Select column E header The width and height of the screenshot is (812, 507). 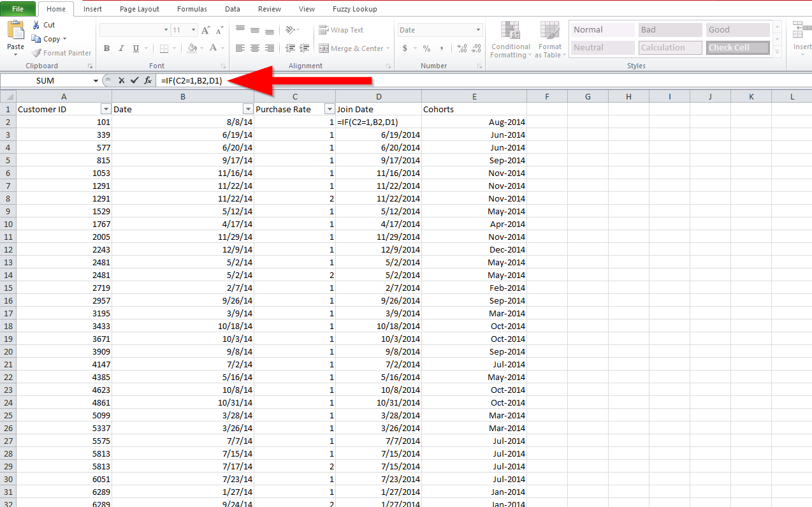pyautogui.click(x=474, y=96)
